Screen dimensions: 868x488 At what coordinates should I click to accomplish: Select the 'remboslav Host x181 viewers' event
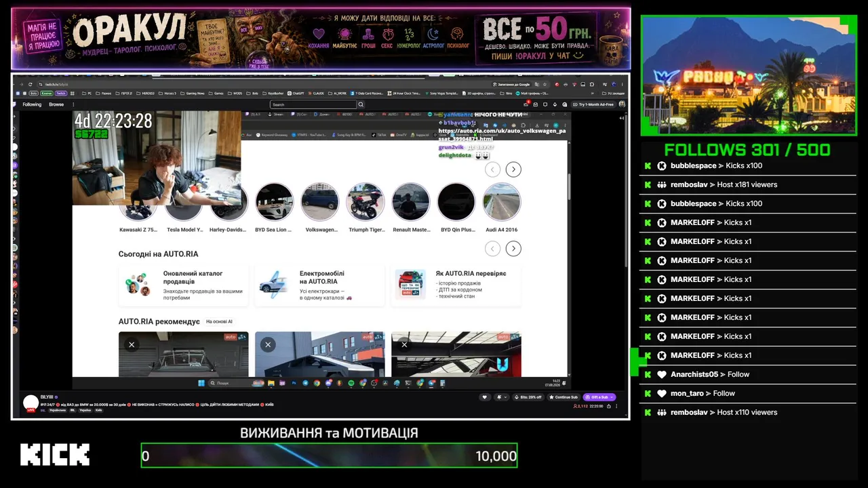[747, 184]
